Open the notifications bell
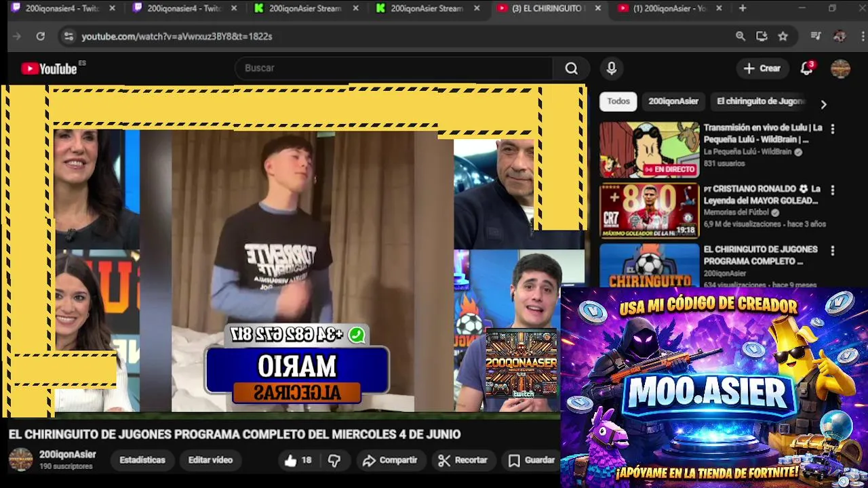 [806, 68]
